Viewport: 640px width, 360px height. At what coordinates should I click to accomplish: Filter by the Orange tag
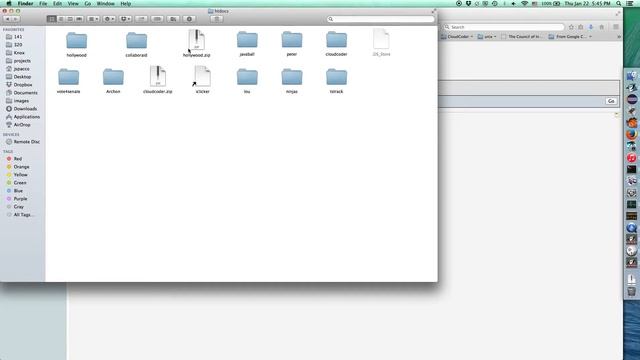point(22,167)
